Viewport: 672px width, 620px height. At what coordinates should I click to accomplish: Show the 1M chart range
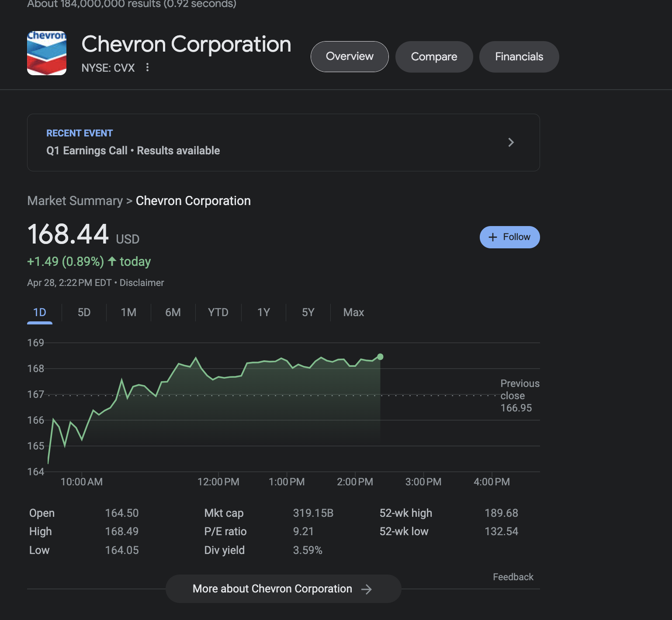coord(128,313)
